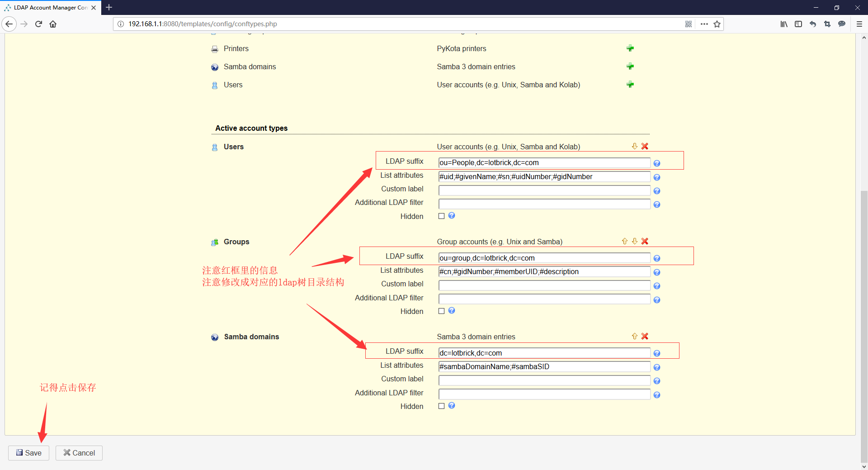Viewport: 868px width, 470px height.
Task: Open help for Samba Hidden option
Action: tap(452, 406)
